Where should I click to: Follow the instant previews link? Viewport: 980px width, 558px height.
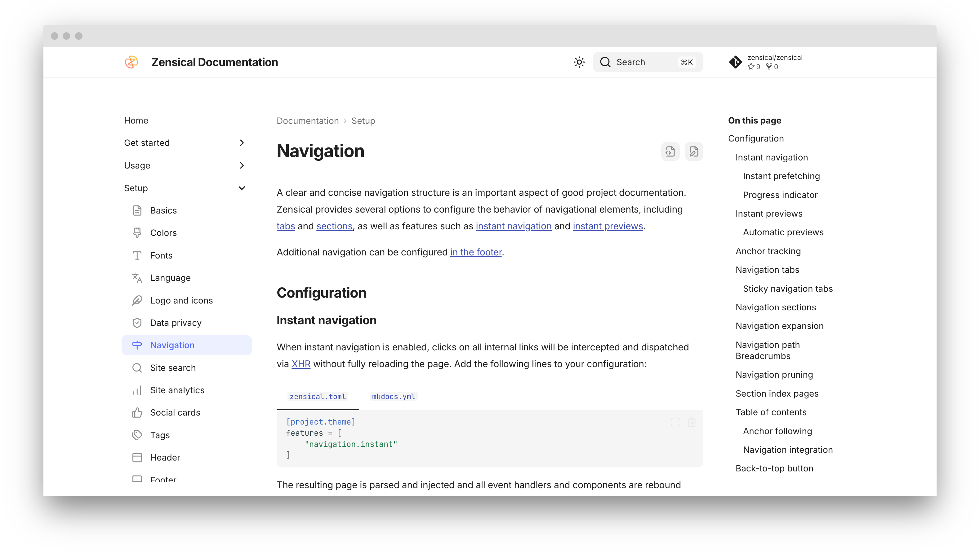[x=607, y=227]
